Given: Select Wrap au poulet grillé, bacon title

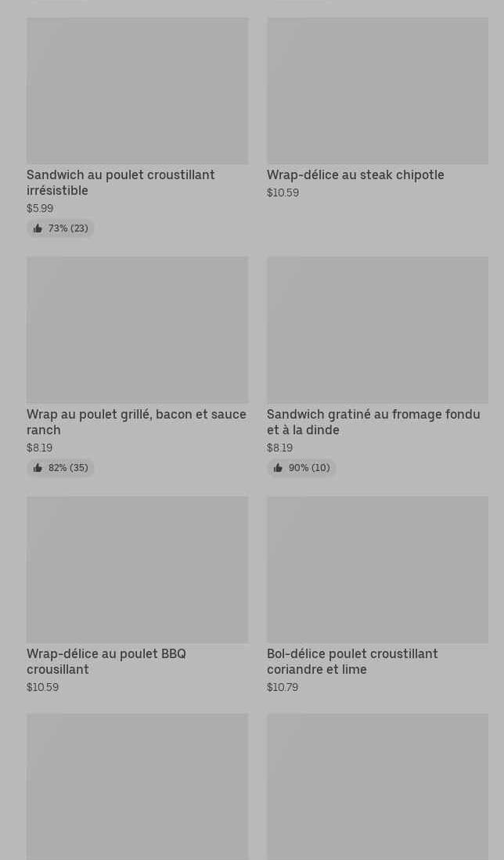Looking at the screenshot, I should pyautogui.click(x=136, y=422).
